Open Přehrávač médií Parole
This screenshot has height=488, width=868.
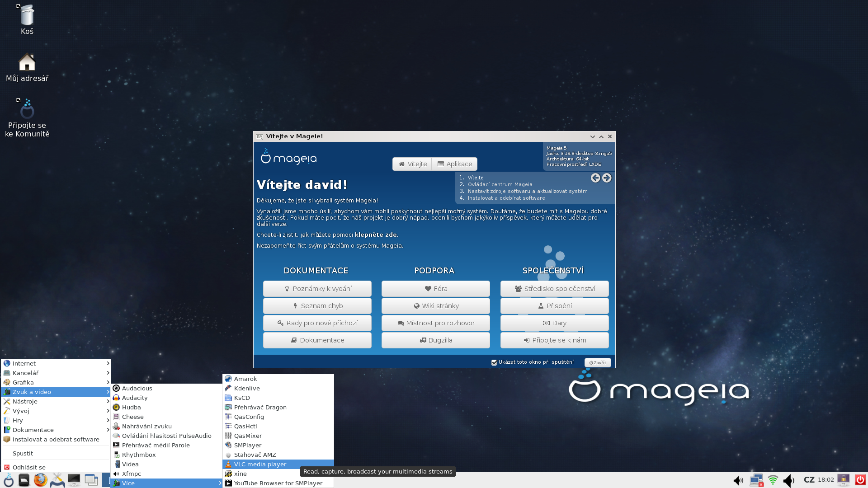[167, 445]
